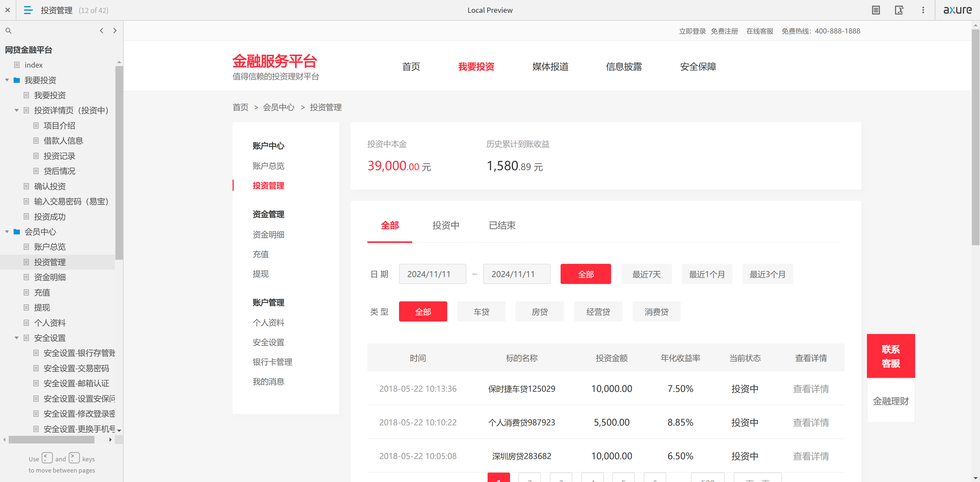Collapse the 我要投资 folder in sitemap

(7, 80)
